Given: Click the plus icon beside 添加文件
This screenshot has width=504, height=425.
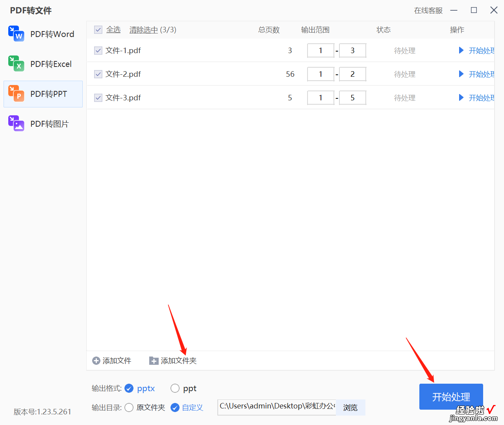Looking at the screenshot, I should tap(96, 361).
